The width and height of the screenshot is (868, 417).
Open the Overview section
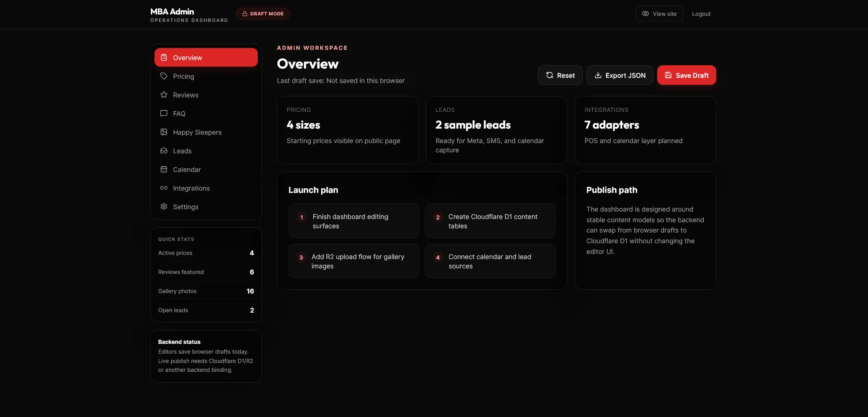click(x=206, y=57)
